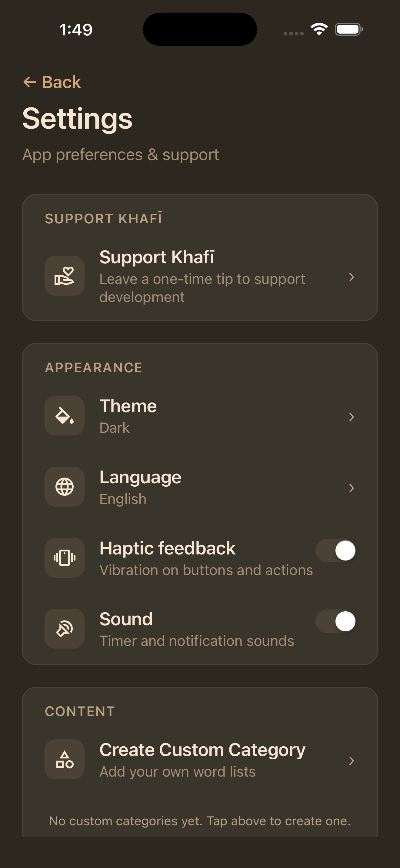Open Support Khafī via its chevron
This screenshot has width=400, height=868.
click(352, 277)
